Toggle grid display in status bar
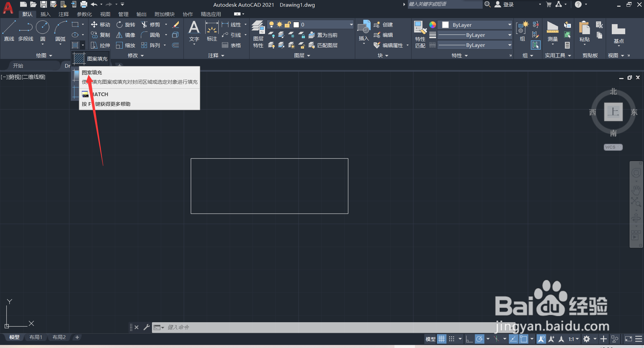This screenshot has width=644, height=348. 442,339
